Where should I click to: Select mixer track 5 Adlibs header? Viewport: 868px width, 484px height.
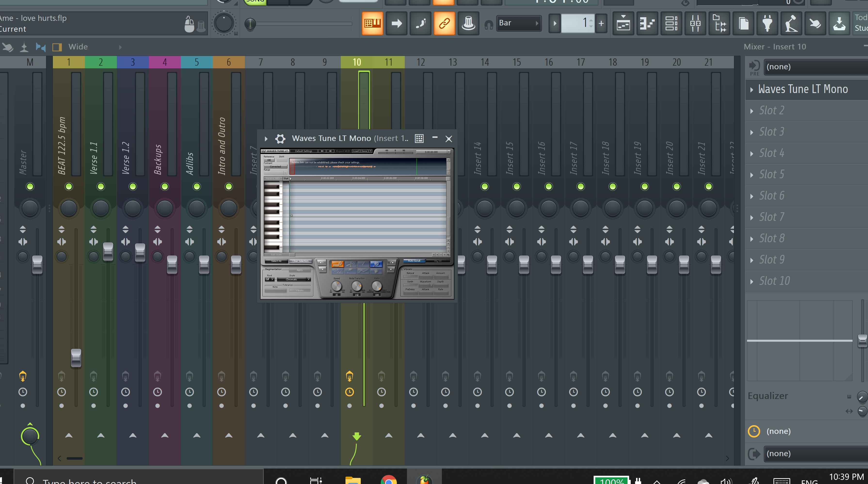(x=196, y=62)
